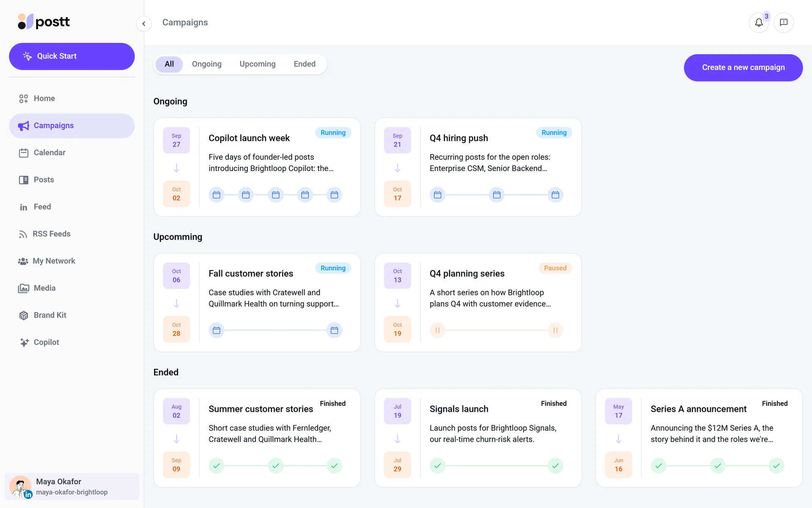Switch to the Upcoming tab
This screenshot has height=508, width=812.
pyautogui.click(x=258, y=64)
